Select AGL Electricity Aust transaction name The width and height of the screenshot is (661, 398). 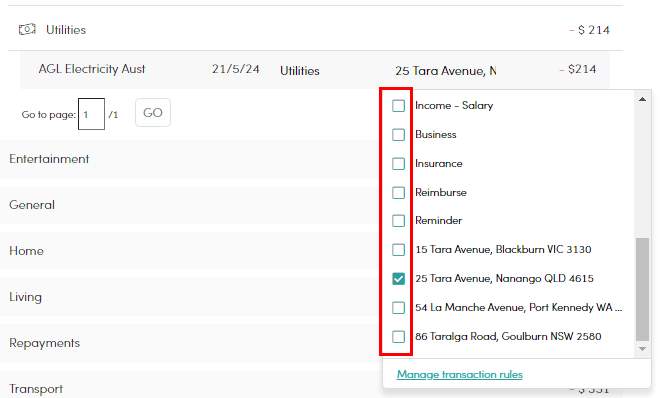92,69
